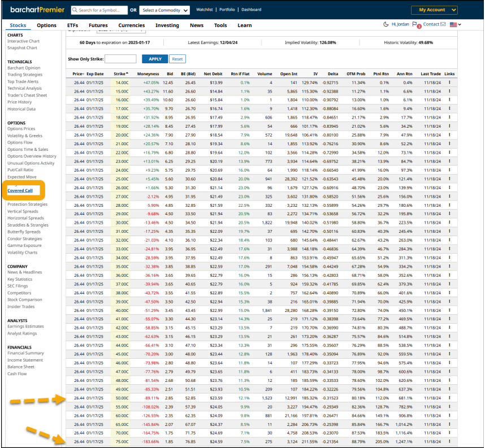Open the Investing tab
Screen dimensions: 485x448
coord(167,25)
